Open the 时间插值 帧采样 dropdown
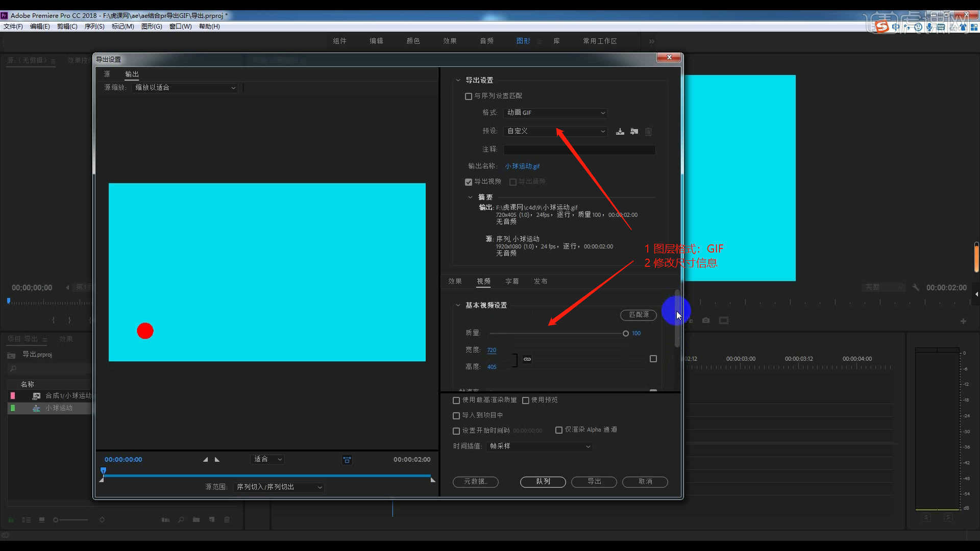 tap(540, 446)
